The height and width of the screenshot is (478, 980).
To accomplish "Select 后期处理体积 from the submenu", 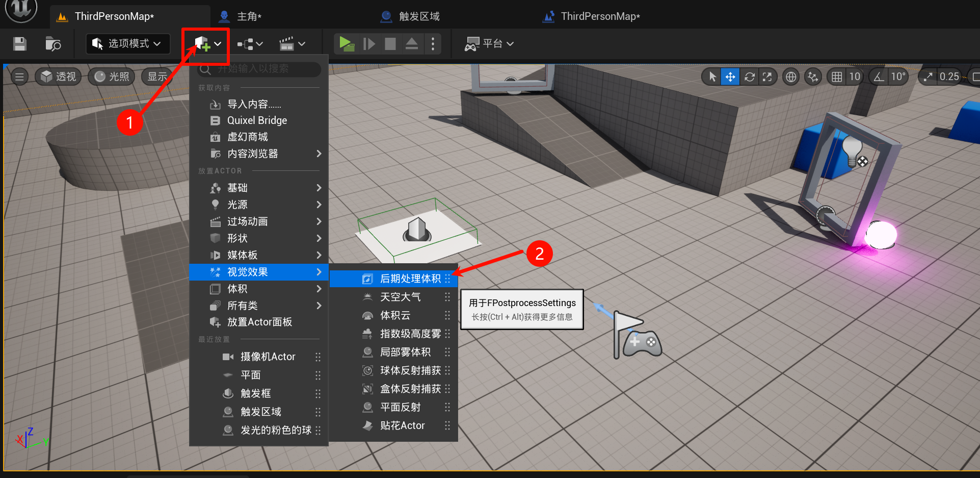I will [x=410, y=279].
